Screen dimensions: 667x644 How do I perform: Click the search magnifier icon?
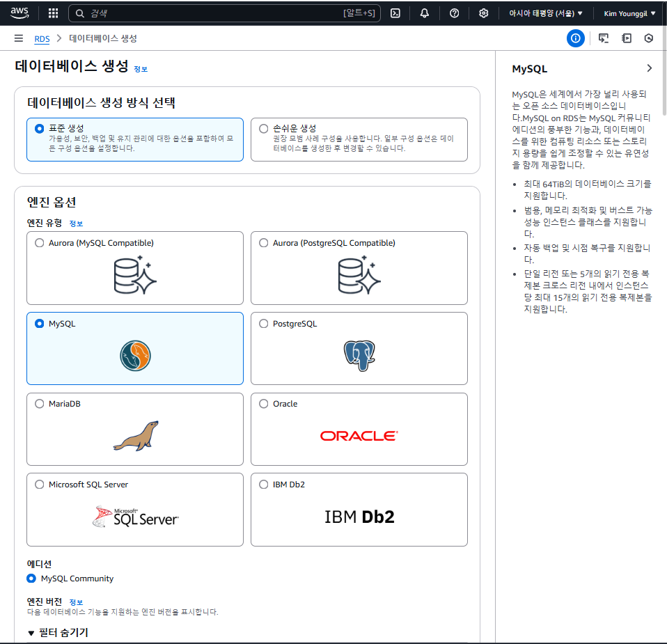click(79, 14)
